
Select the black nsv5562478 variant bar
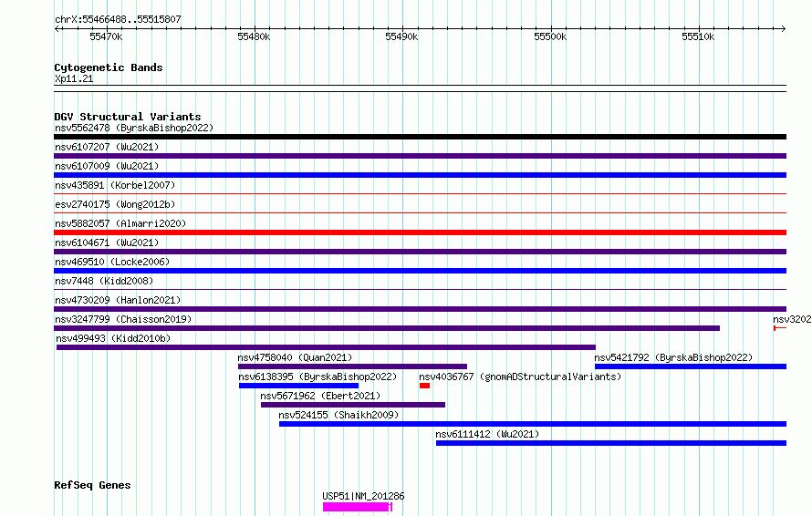click(420, 137)
